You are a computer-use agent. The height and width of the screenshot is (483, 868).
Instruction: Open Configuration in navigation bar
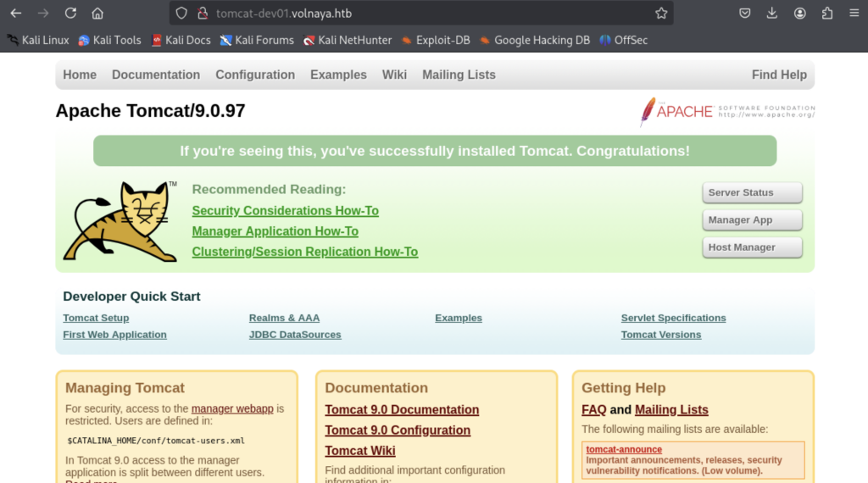coord(255,75)
